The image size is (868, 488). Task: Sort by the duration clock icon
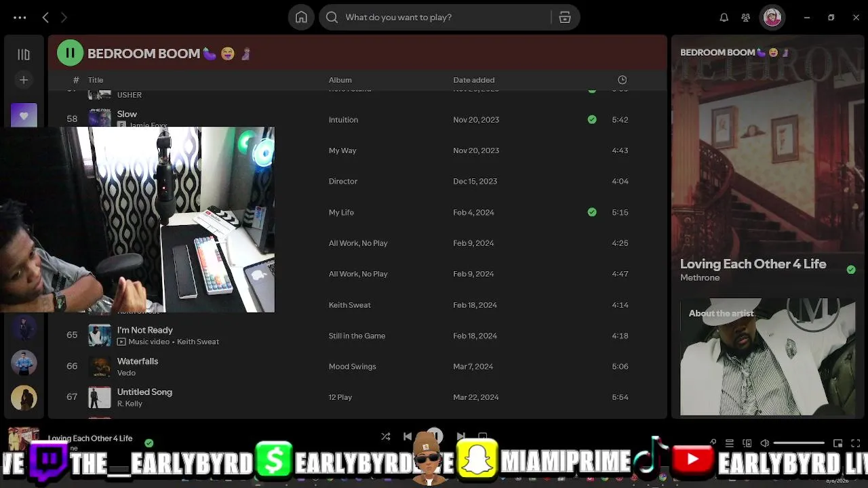tap(622, 80)
